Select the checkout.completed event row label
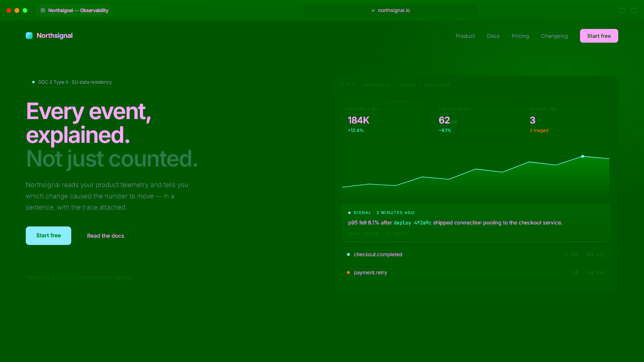The width and height of the screenshot is (644, 362). [x=378, y=255]
